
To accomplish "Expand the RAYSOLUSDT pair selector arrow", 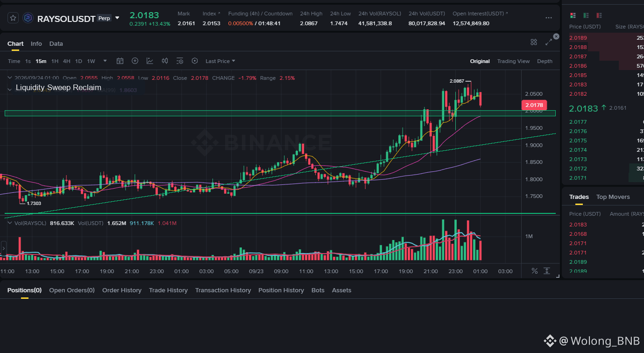I will click(x=117, y=18).
